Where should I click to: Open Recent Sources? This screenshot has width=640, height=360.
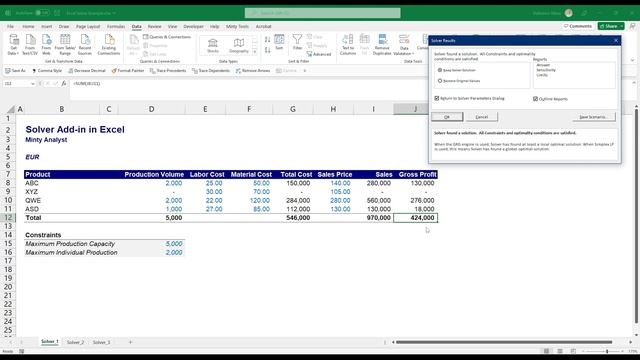coord(84,44)
